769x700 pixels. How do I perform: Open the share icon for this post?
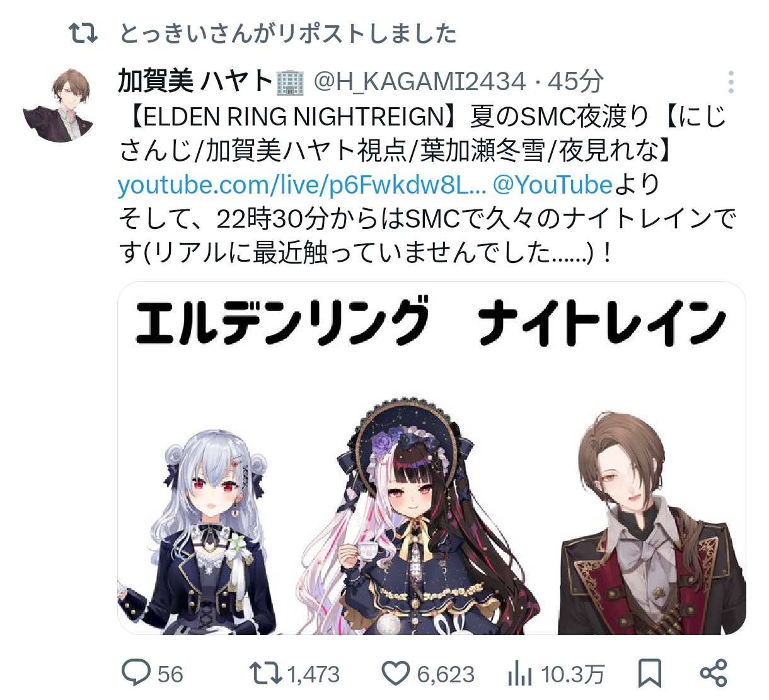tap(714, 673)
